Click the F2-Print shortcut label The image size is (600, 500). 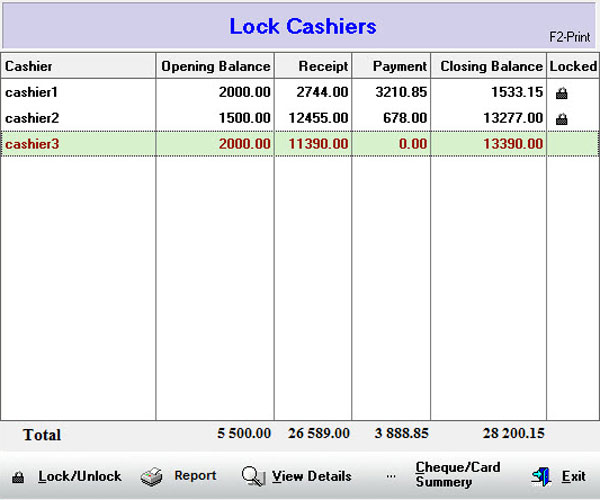(570, 37)
